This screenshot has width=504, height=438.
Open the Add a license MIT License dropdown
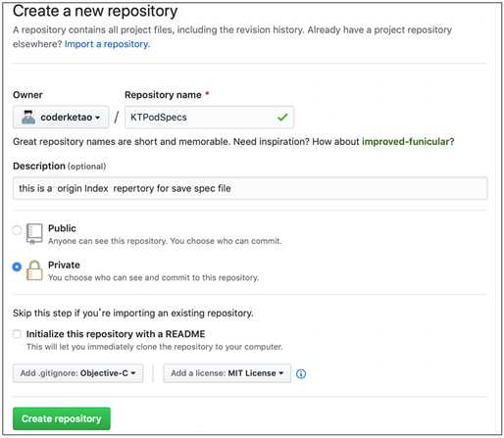(x=227, y=373)
